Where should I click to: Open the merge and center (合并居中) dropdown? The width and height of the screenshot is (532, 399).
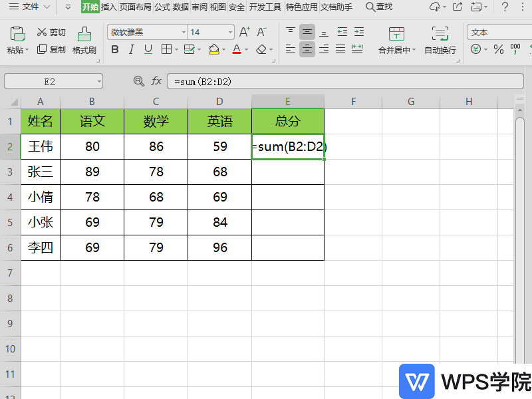414,50
